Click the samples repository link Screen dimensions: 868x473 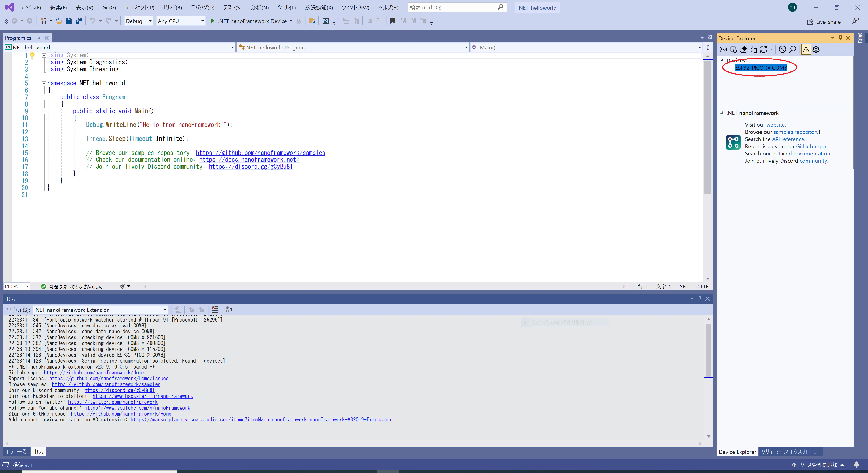pyautogui.click(x=796, y=132)
